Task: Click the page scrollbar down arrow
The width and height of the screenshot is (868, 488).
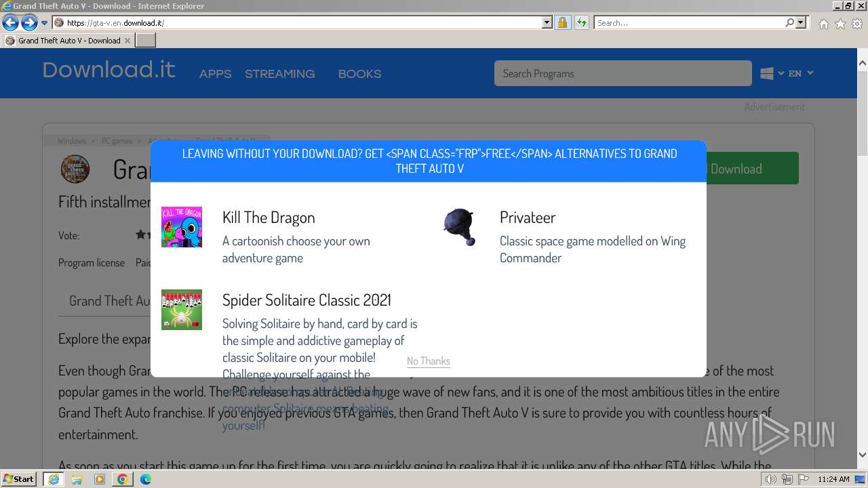Action: (x=862, y=455)
